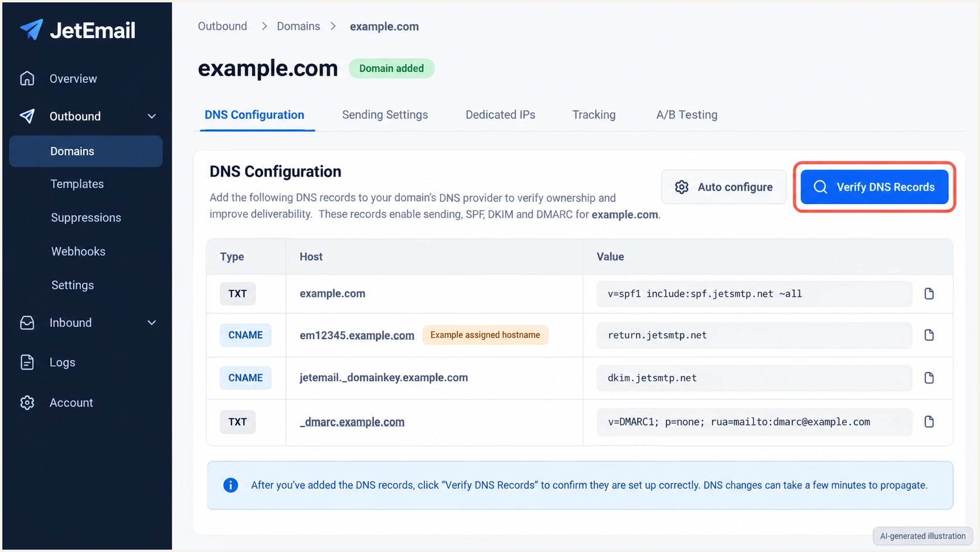Click the Domains breadcrumb link
The image size is (980, 552).
click(x=298, y=26)
